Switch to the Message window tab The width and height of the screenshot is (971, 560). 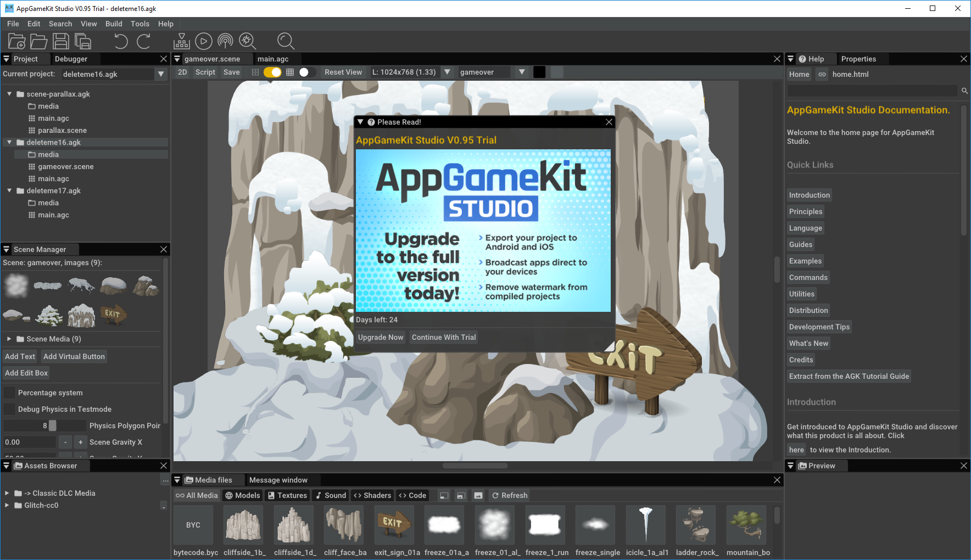pos(278,480)
